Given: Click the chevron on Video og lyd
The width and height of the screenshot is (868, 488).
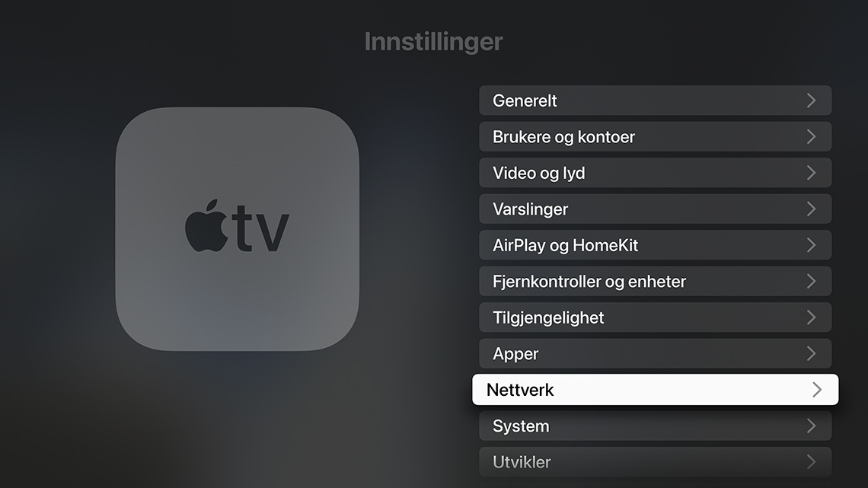Looking at the screenshot, I should click(x=811, y=173).
